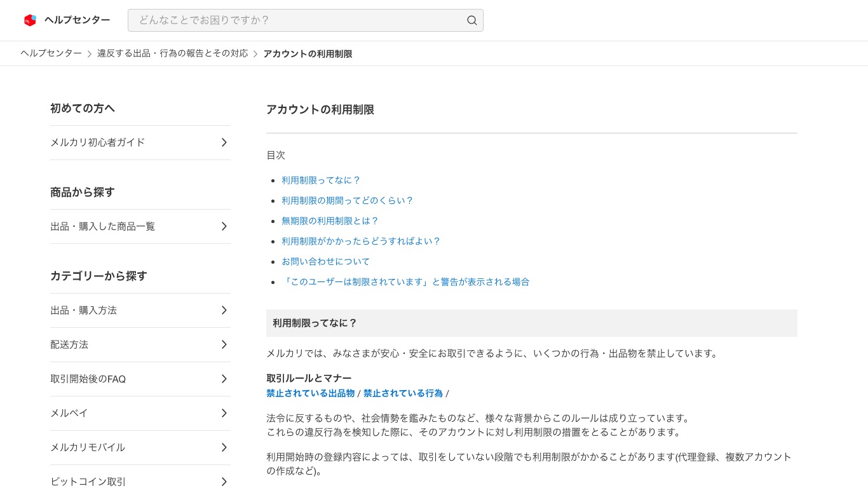Click chevron beside 取引開始後のFAQ
Image resolution: width=868 pixels, height=488 pixels.
pyautogui.click(x=224, y=379)
